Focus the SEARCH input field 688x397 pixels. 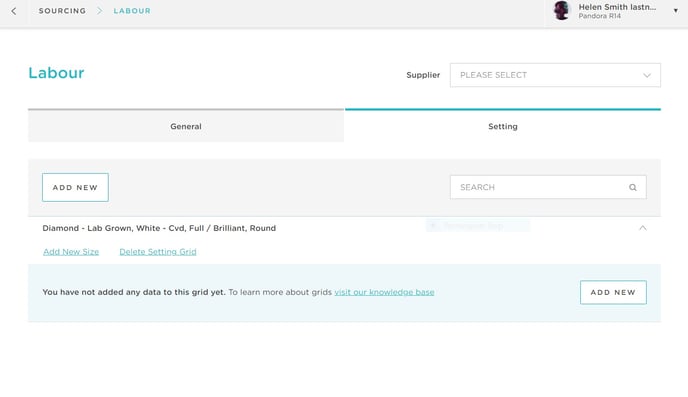click(548, 187)
